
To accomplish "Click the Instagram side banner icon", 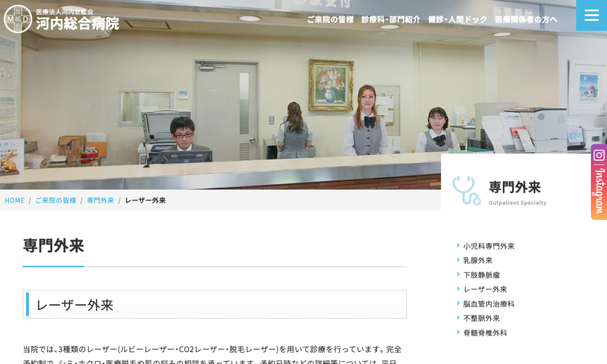I will [599, 182].
